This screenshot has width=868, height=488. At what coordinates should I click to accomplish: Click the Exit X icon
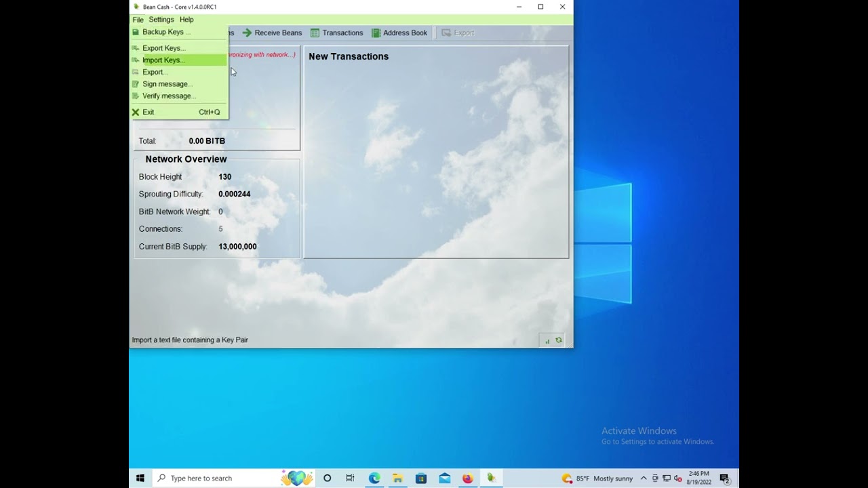136,113
